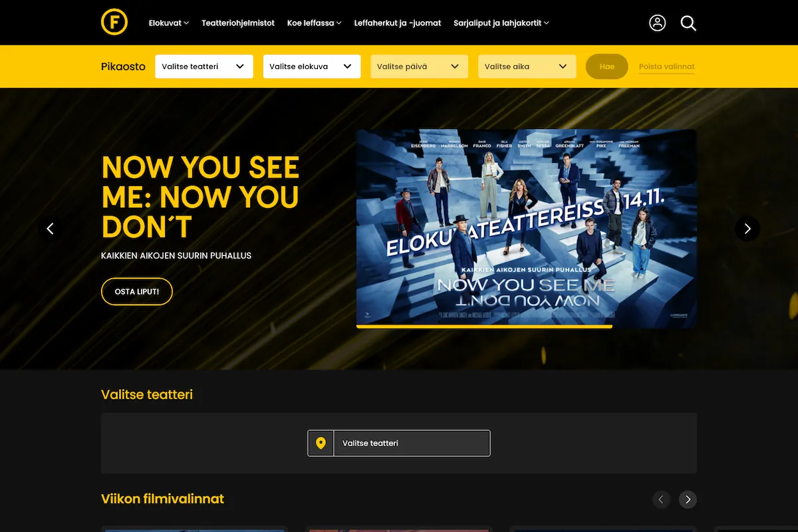Click the OSTA LIPUT! button

pyautogui.click(x=136, y=291)
